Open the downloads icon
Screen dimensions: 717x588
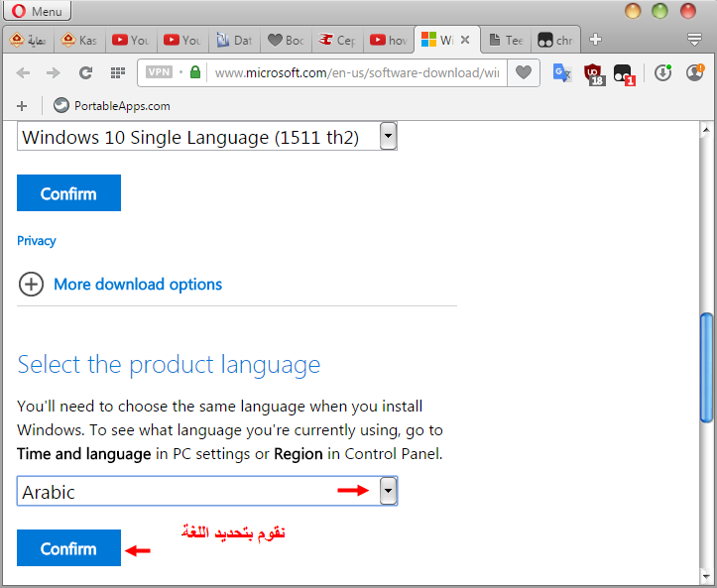click(662, 72)
